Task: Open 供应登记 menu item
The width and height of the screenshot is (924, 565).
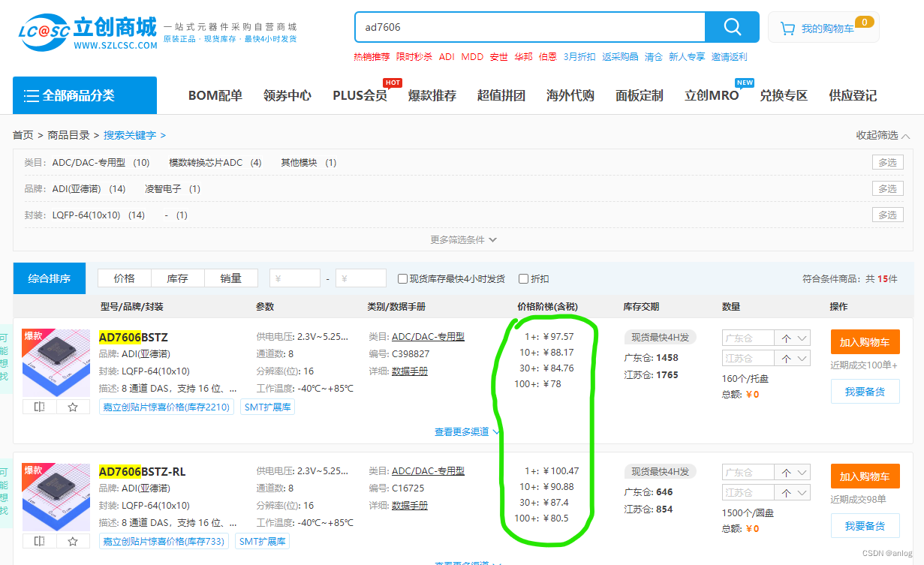Action: tap(853, 96)
